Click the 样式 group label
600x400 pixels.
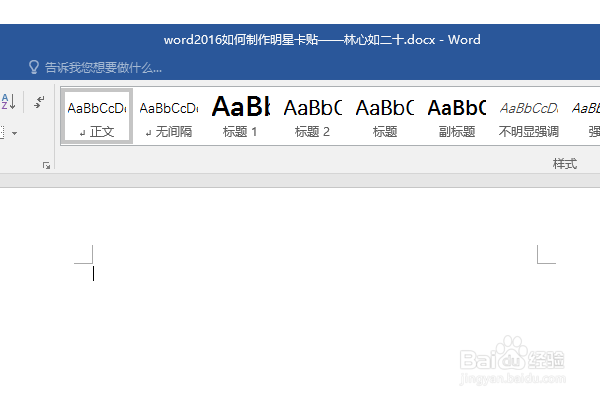(x=564, y=164)
